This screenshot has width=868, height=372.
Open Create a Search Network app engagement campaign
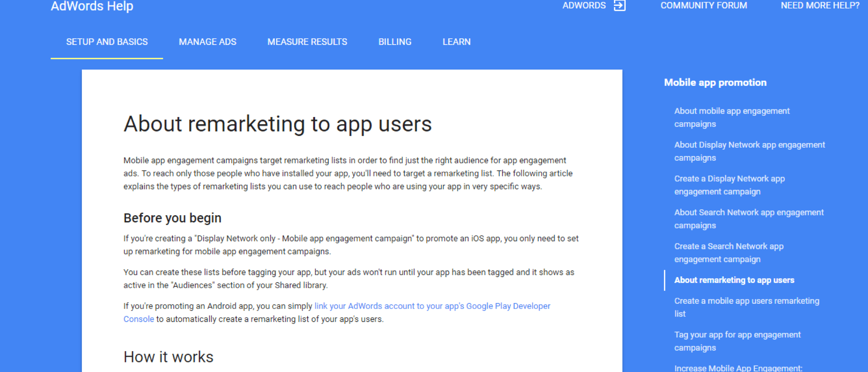coord(728,253)
